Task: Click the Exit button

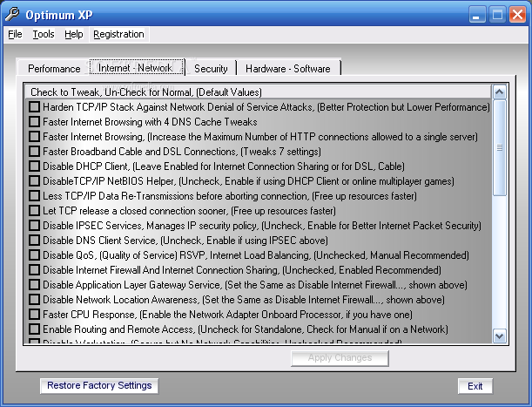Action: point(475,386)
